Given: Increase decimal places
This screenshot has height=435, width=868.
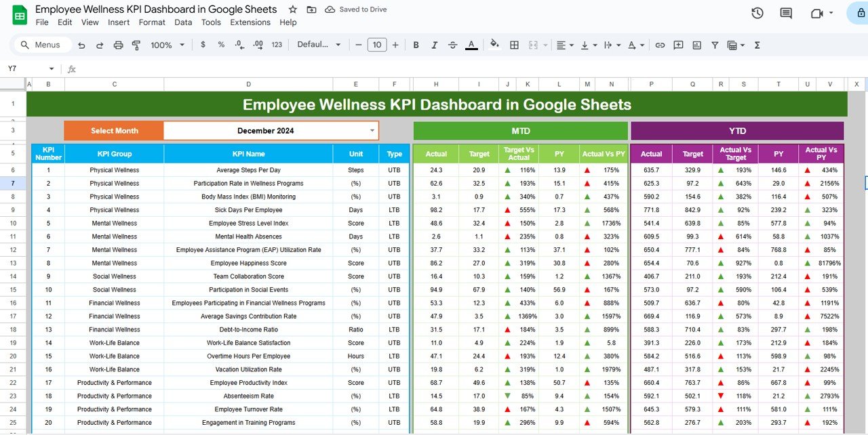Looking at the screenshot, I should (x=258, y=45).
